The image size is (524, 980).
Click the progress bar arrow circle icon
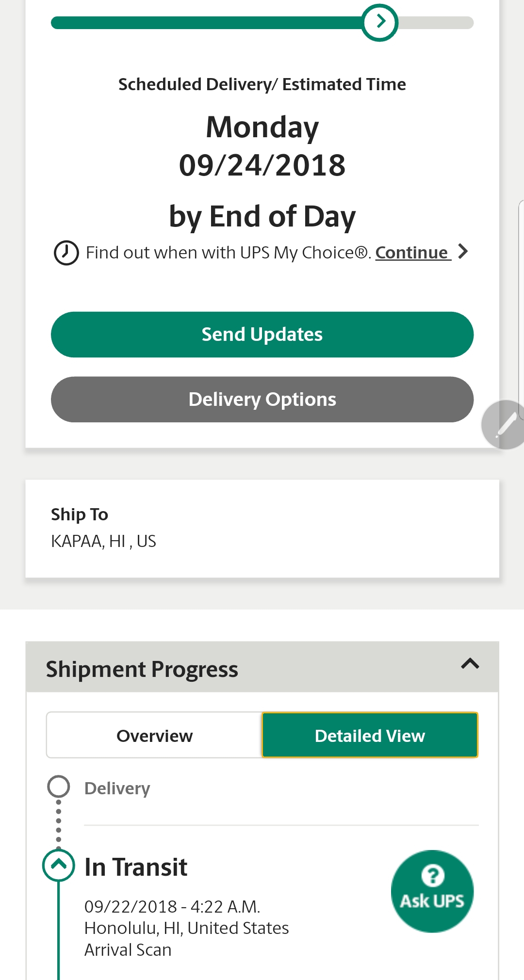click(x=379, y=22)
